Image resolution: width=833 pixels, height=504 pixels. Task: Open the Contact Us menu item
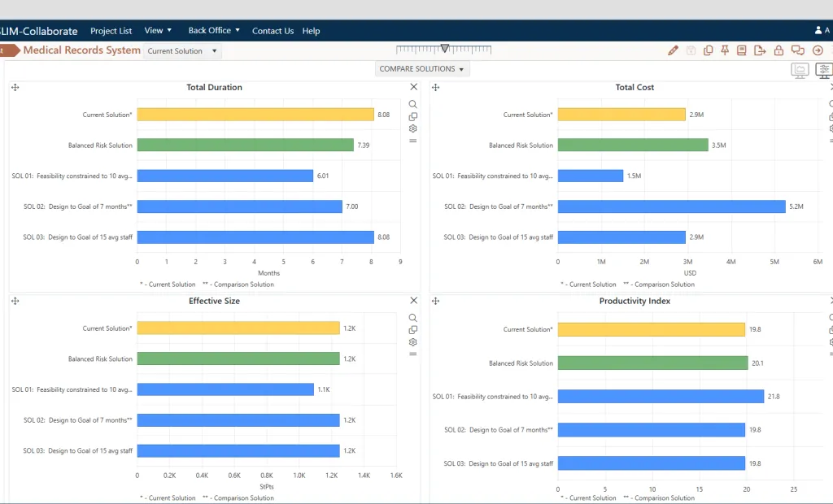pos(273,31)
